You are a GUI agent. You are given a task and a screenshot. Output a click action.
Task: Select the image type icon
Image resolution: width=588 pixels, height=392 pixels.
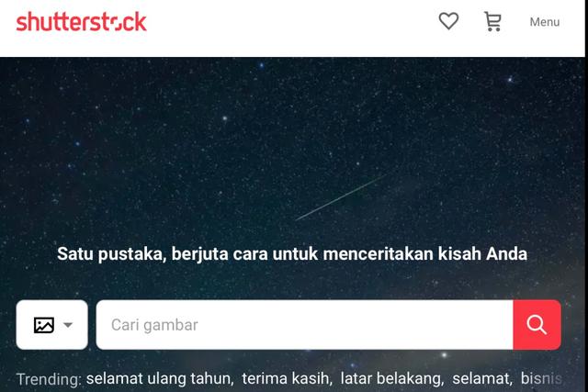44,325
